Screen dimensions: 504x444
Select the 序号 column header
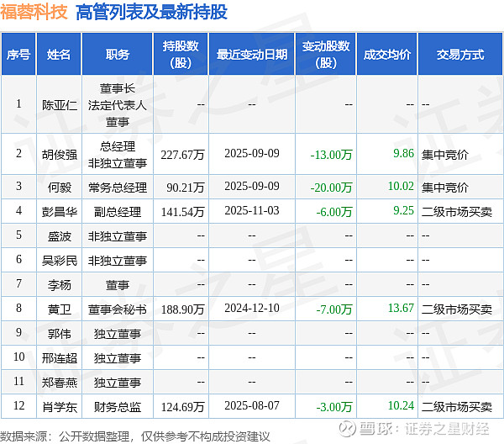pos(18,54)
